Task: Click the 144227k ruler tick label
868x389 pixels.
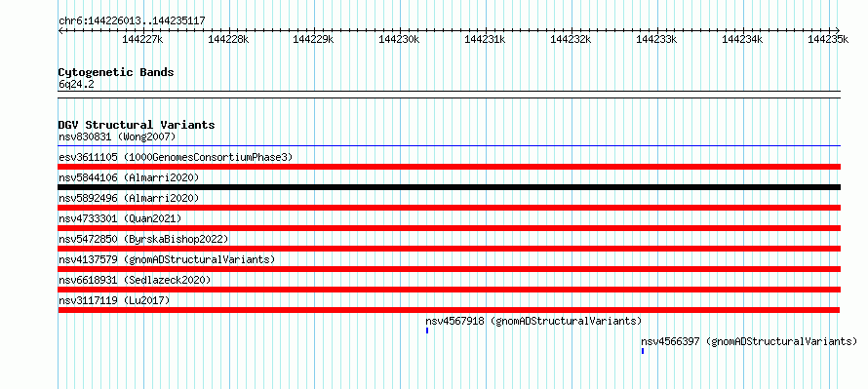Action: click(x=142, y=39)
